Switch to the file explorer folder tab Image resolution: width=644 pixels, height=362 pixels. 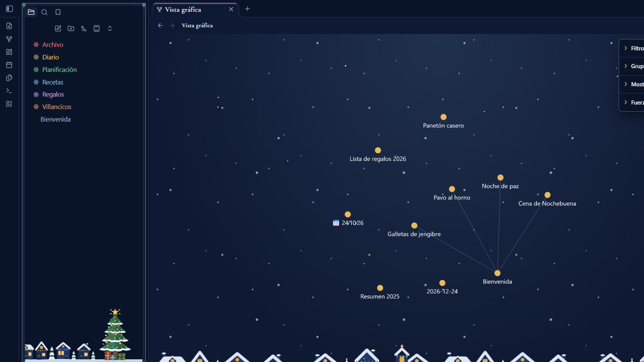31,12
